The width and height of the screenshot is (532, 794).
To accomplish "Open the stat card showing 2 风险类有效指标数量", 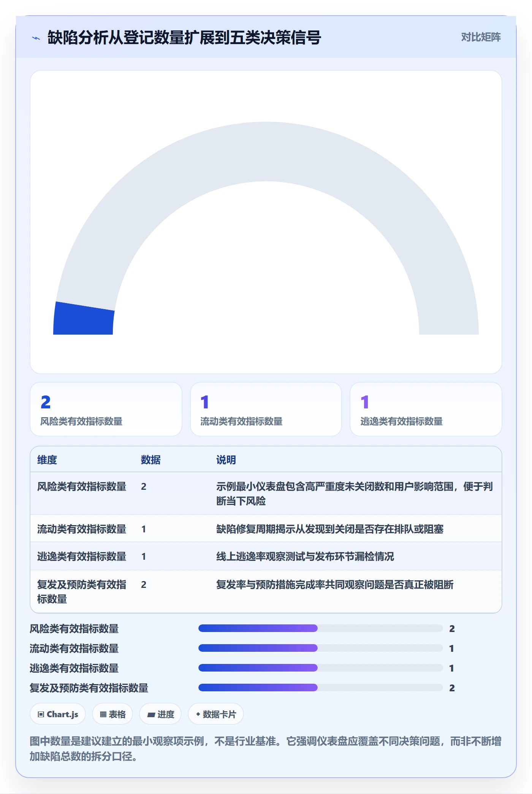I will (106, 409).
